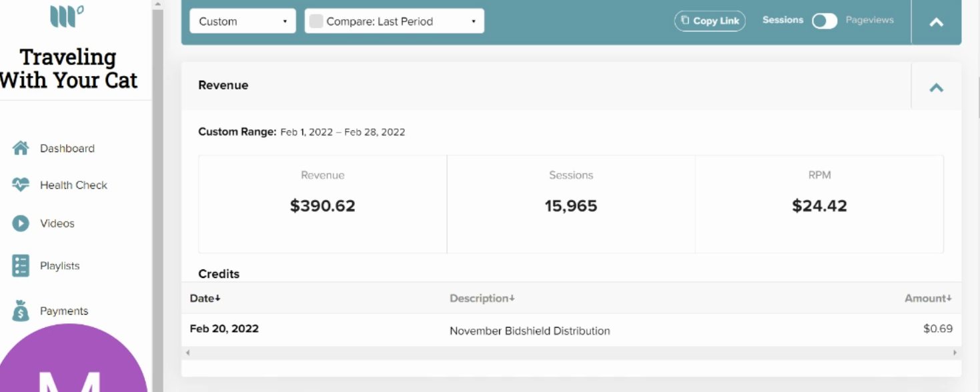Click the Dashboard home icon
Screen dimensions: 980x392
[x=21, y=148]
